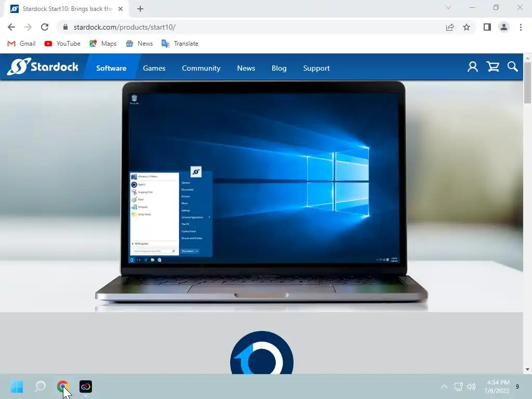Click the padlock site info icon

65,27
